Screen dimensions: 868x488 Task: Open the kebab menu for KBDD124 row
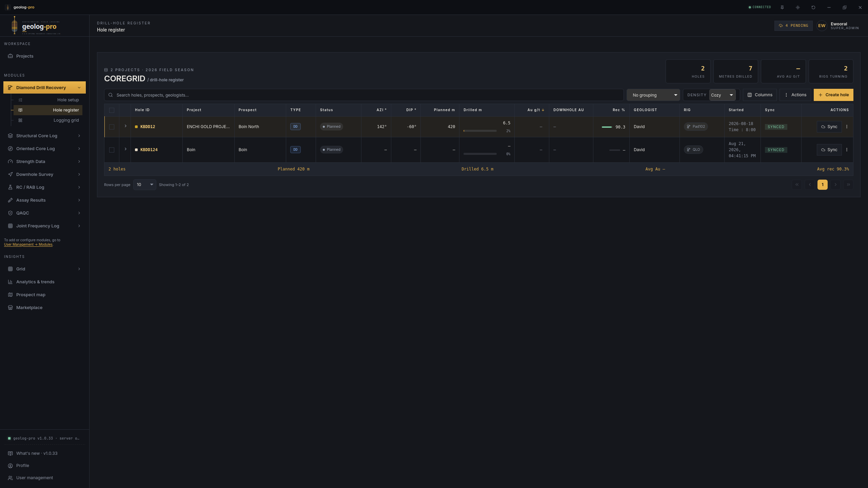tap(847, 150)
